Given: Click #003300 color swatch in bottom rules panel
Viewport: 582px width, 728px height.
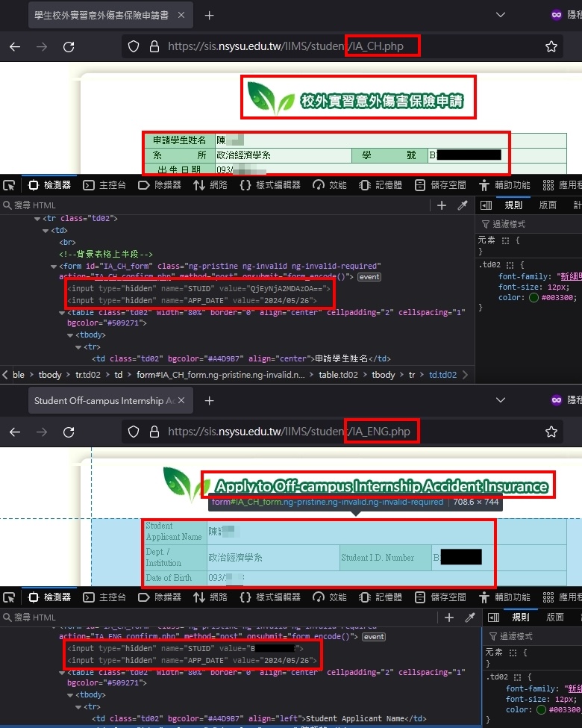Looking at the screenshot, I should click(x=541, y=710).
